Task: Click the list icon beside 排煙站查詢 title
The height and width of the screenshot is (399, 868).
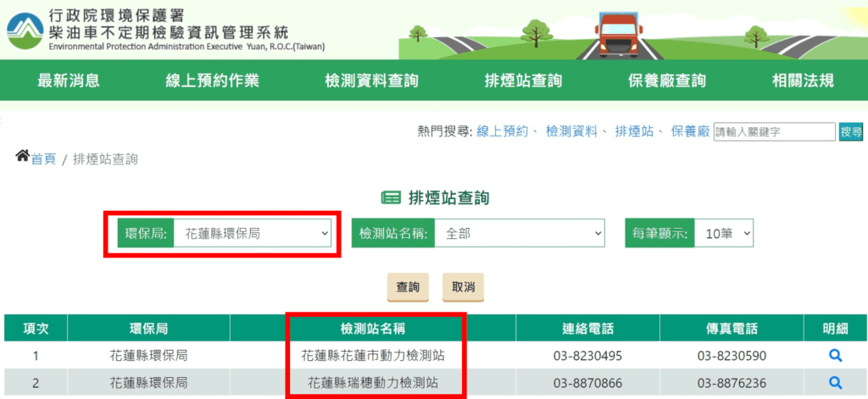Action: coord(391,198)
